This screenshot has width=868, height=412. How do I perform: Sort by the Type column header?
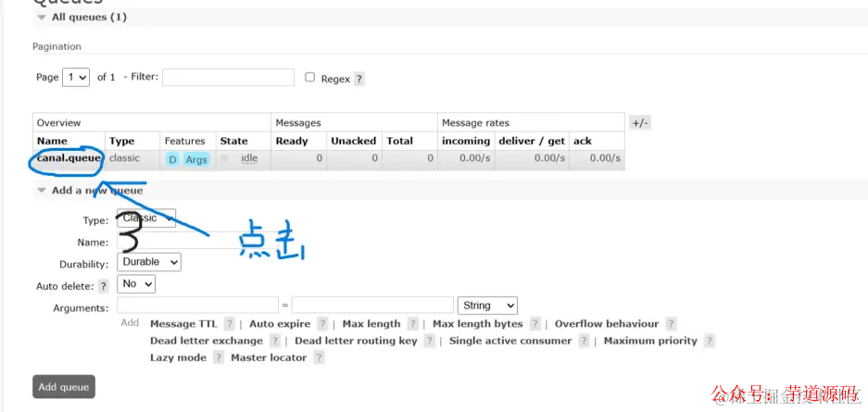point(121,141)
